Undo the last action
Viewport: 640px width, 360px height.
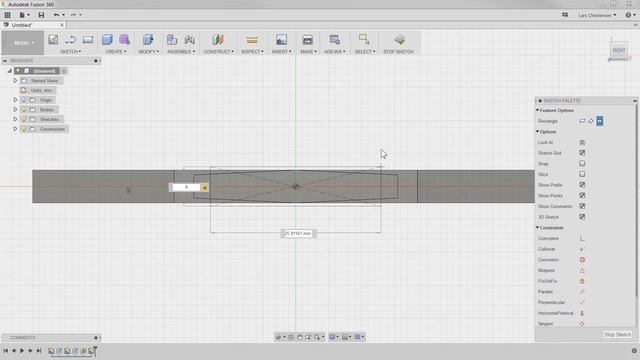56,15
